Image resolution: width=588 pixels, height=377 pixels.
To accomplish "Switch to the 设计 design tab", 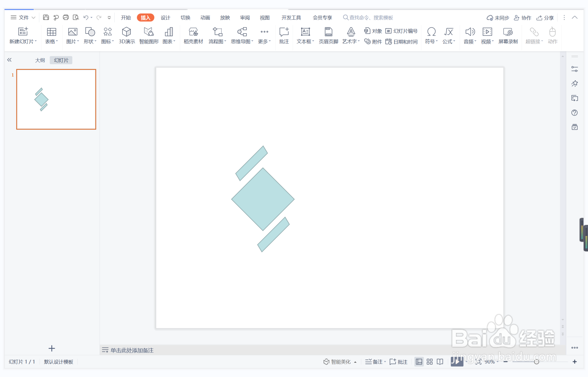I will (165, 18).
